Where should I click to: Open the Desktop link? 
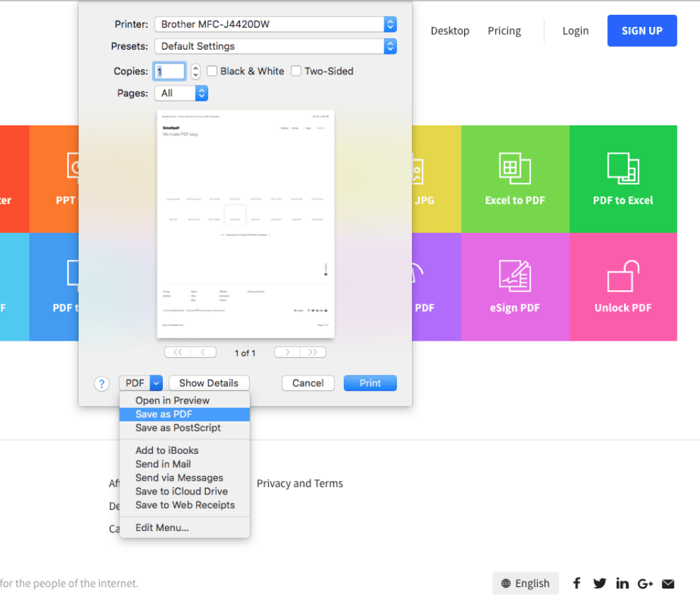click(x=450, y=31)
